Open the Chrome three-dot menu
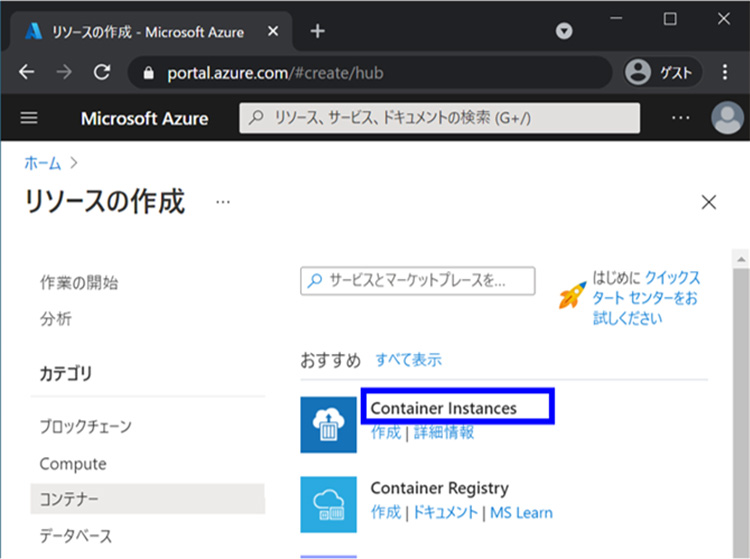Image resolution: width=750 pixels, height=559 pixels. pyautogui.click(x=725, y=72)
